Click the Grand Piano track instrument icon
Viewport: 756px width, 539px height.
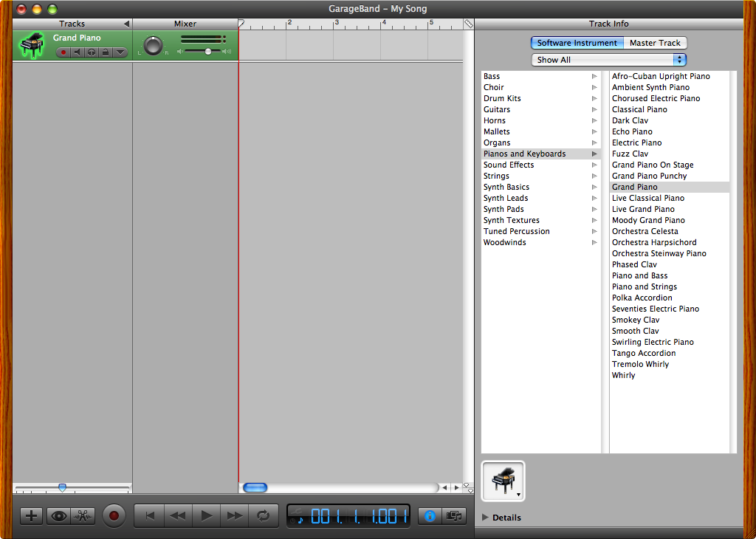pos(31,45)
